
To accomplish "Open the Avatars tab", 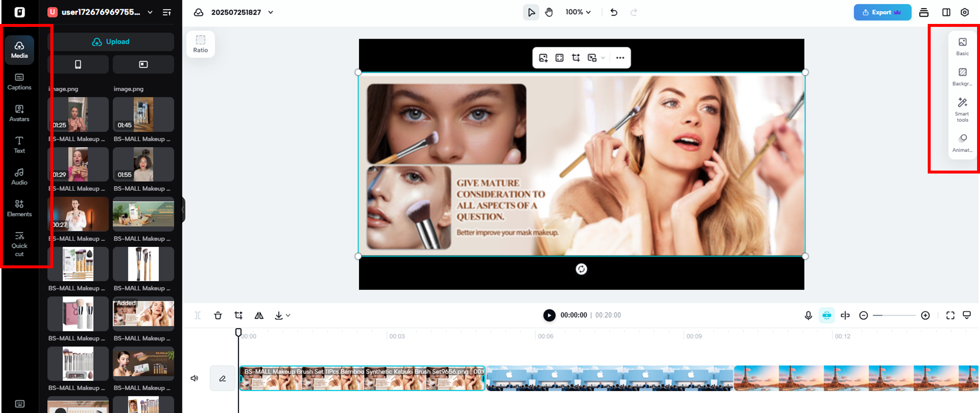I will tap(20, 113).
